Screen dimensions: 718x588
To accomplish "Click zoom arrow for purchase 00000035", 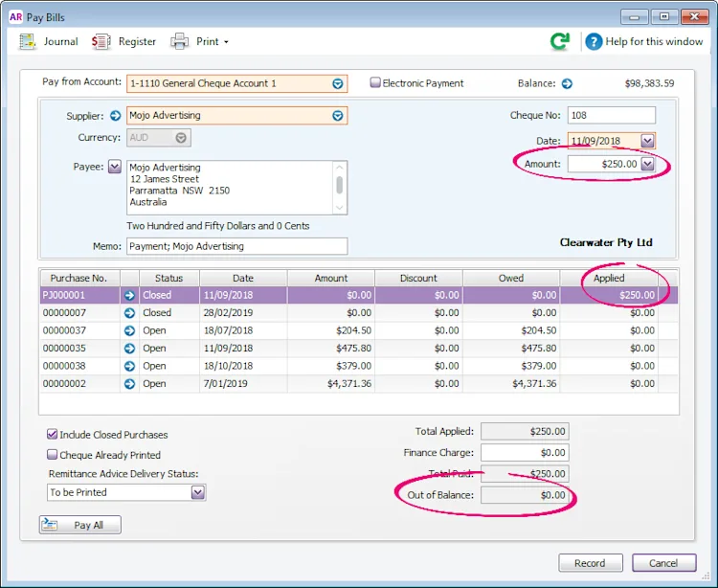I will (129, 349).
